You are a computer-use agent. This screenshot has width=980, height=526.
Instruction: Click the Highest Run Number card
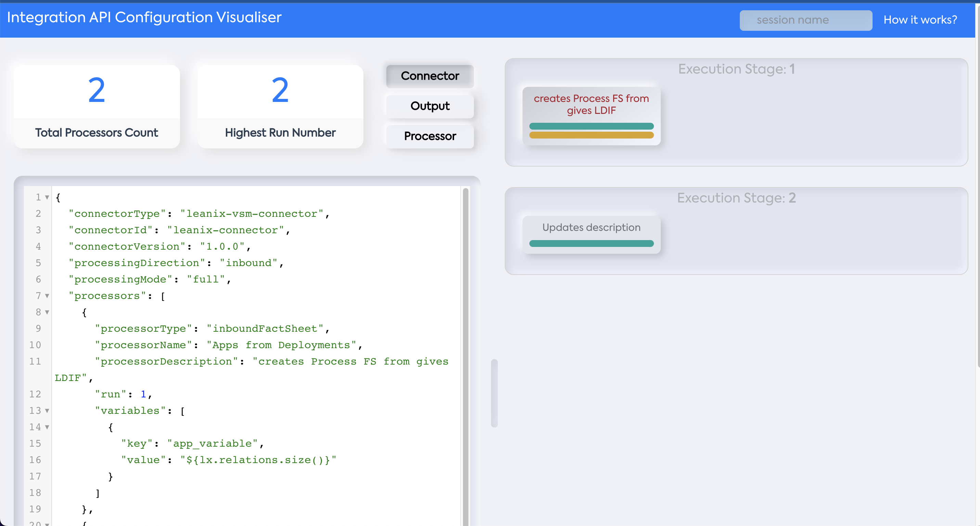pyautogui.click(x=280, y=106)
